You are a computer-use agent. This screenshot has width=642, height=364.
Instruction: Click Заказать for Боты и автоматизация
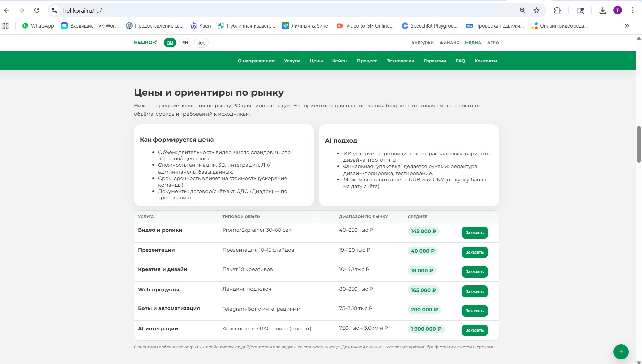point(474,311)
